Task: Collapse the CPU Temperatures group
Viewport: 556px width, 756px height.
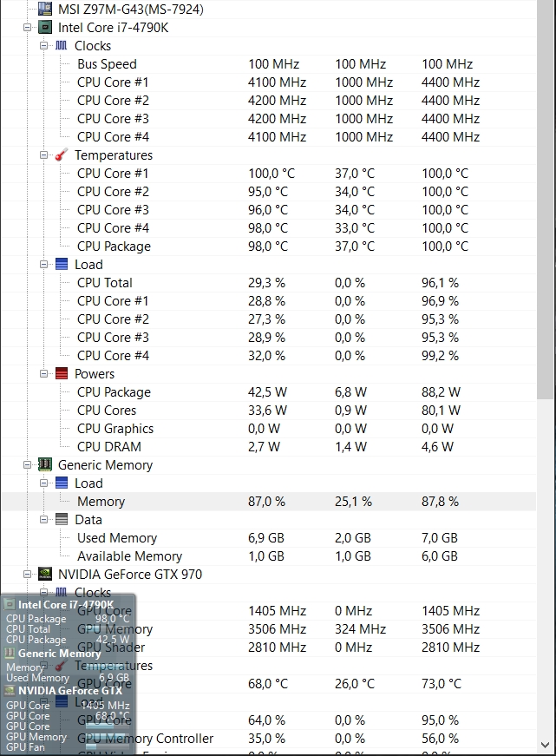Action: (44, 155)
